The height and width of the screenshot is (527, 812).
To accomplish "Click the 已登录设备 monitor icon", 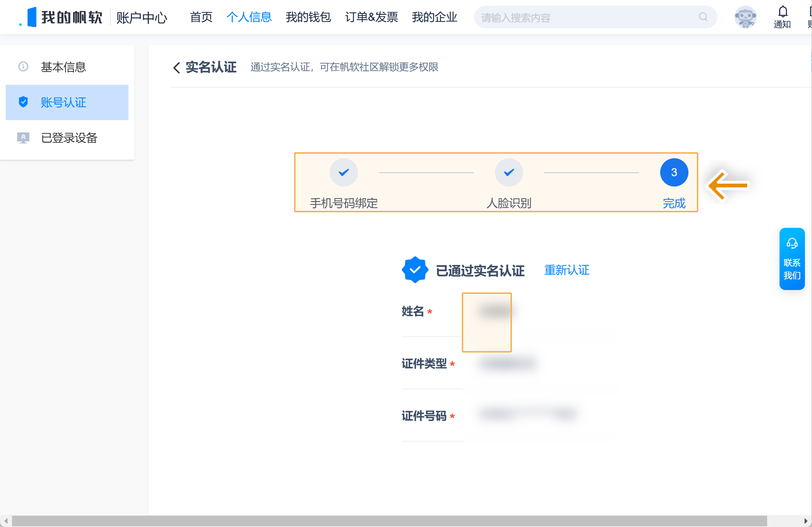I will pyautogui.click(x=23, y=138).
